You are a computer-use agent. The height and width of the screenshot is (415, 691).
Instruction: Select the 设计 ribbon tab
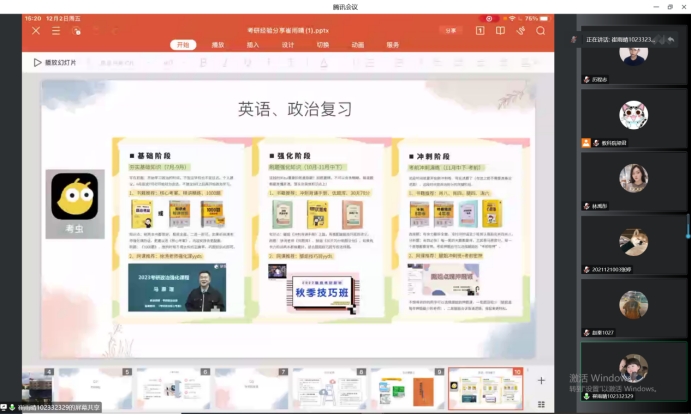point(288,45)
